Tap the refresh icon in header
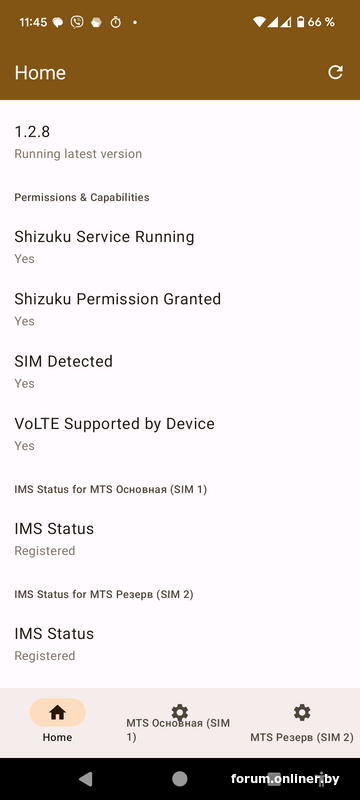The height and width of the screenshot is (800, 360). click(335, 72)
